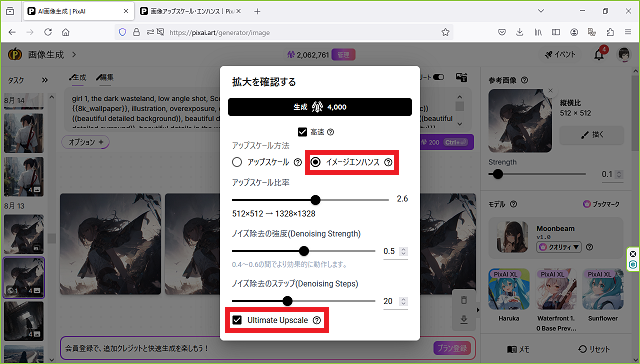Click the reference image thumbnail
Screen dimensions: 640x364
(x=520, y=121)
